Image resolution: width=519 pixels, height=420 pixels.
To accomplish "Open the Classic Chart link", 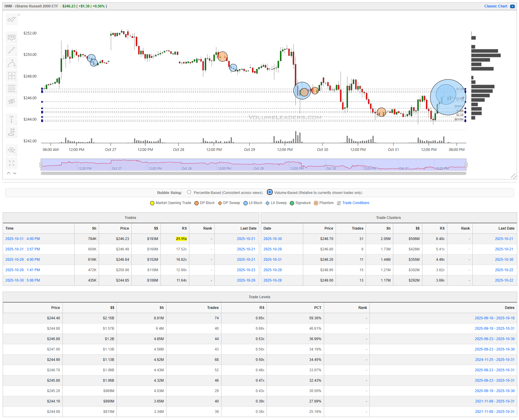I will [x=496, y=6].
